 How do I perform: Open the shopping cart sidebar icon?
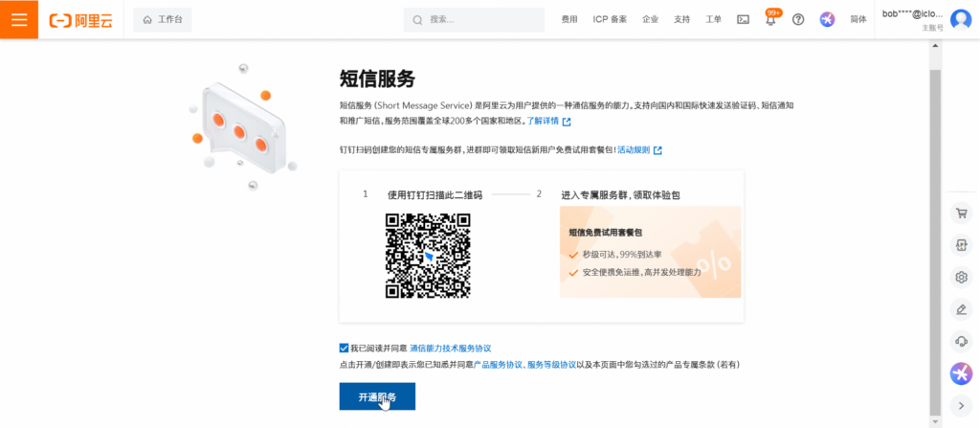961,214
